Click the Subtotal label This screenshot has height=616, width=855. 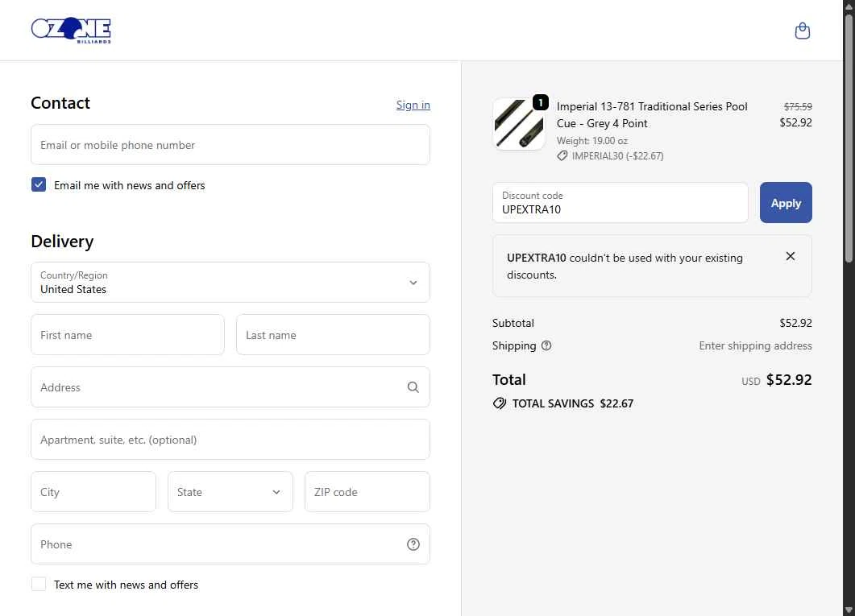[513, 323]
